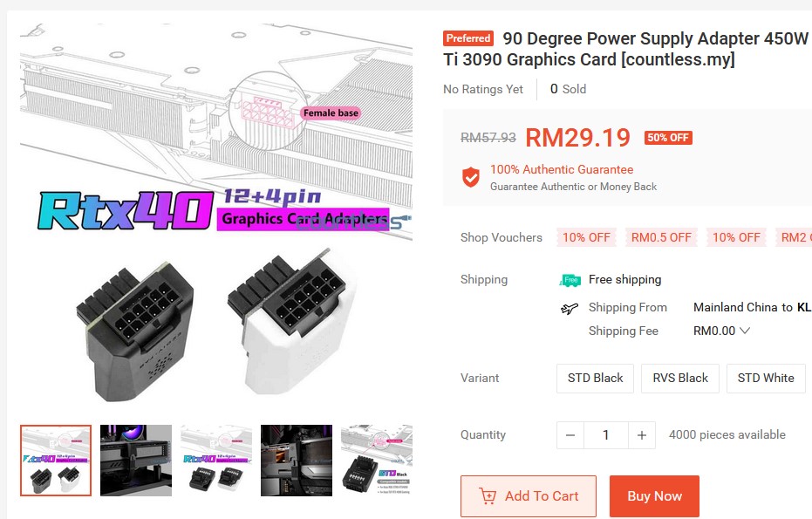Click the Preferred seller badge
The height and width of the screenshot is (519, 812).
[x=468, y=38]
